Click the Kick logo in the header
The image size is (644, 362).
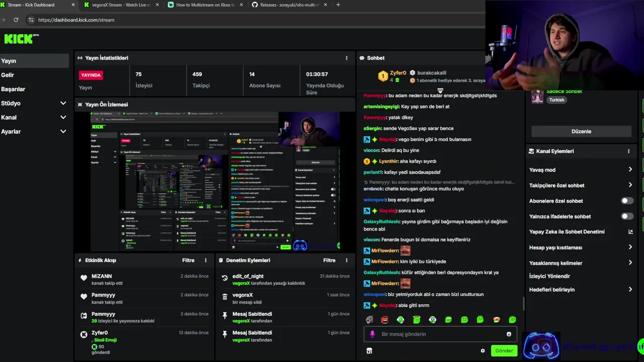click(21, 39)
